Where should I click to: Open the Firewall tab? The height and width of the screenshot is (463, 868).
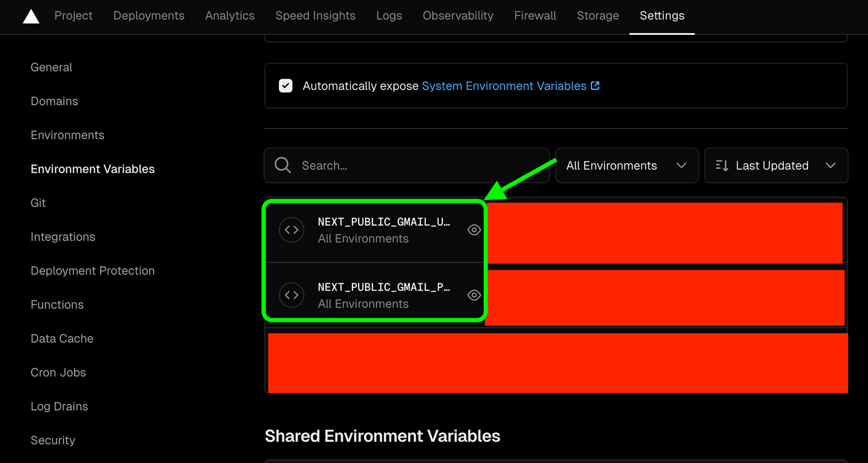(x=535, y=16)
